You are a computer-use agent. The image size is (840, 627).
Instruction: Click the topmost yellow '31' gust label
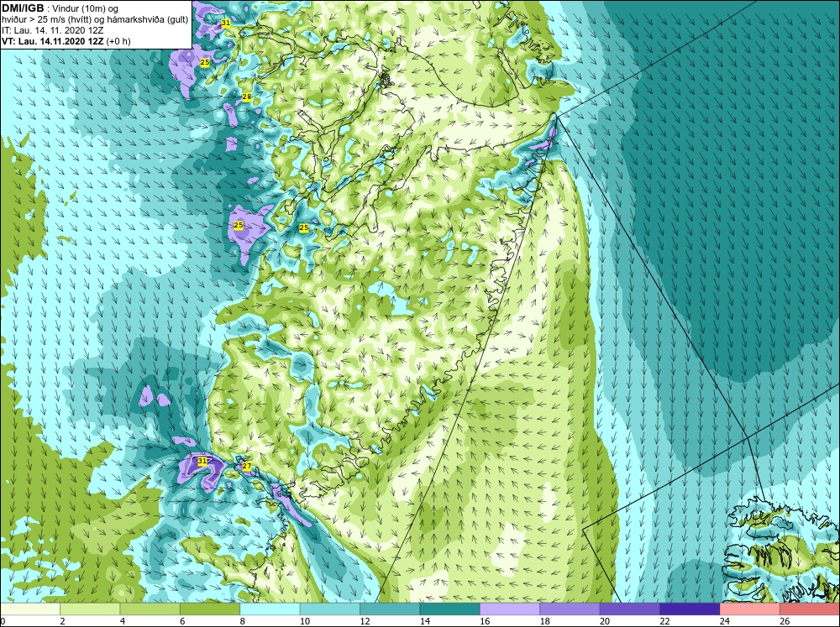226,23
